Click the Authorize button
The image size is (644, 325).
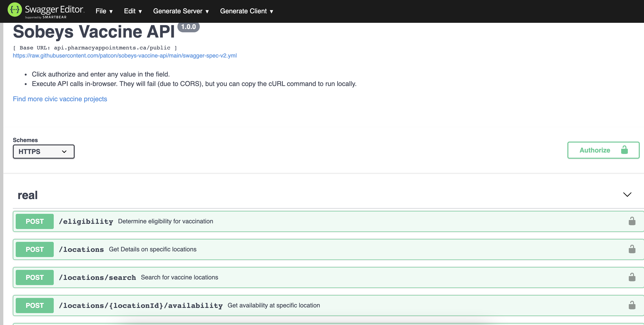(x=595, y=150)
